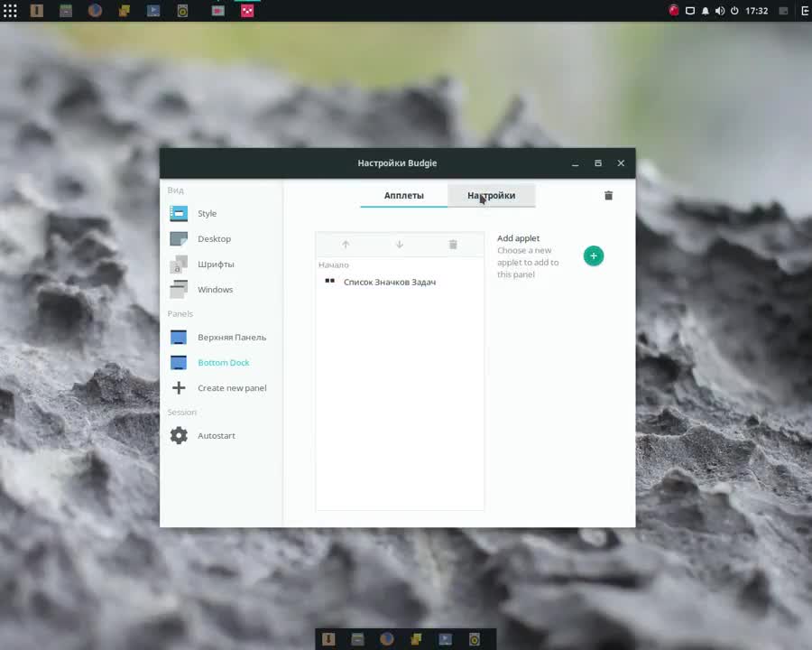Launch video player from bottom dock

[445, 639]
